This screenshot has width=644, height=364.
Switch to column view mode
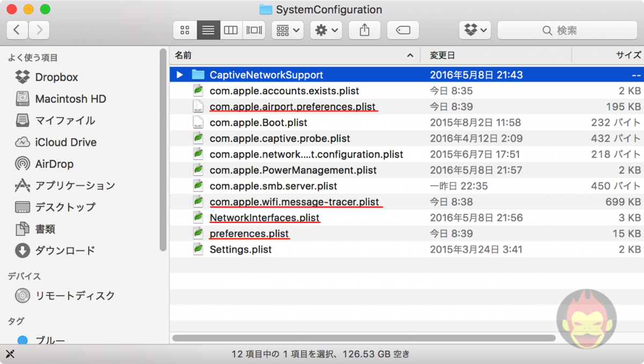[x=231, y=30]
